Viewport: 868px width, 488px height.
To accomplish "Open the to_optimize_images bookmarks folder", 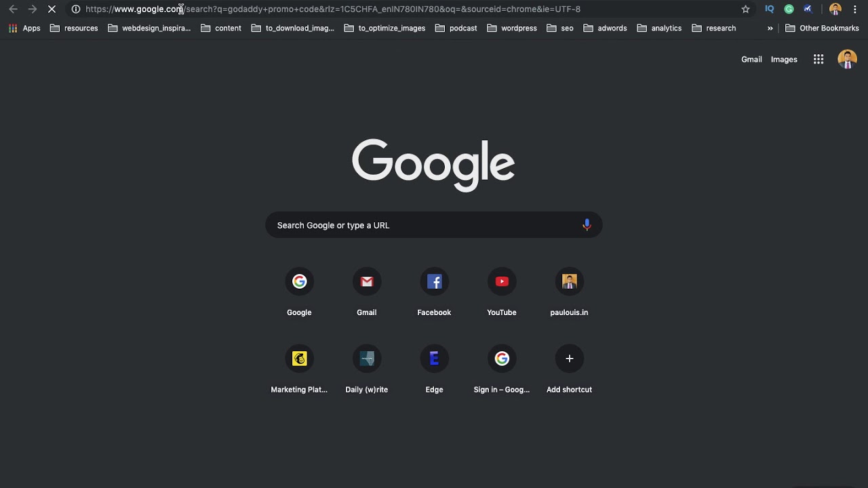I will point(384,28).
